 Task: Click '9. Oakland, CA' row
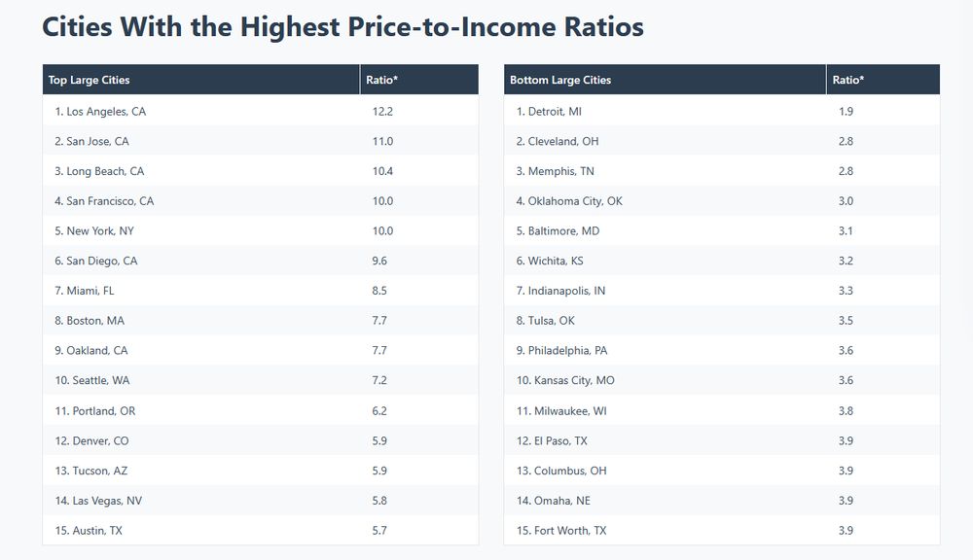[261, 350]
